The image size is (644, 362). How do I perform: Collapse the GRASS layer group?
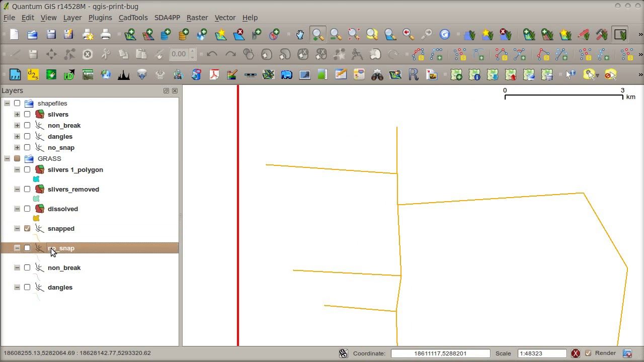click(7, 158)
